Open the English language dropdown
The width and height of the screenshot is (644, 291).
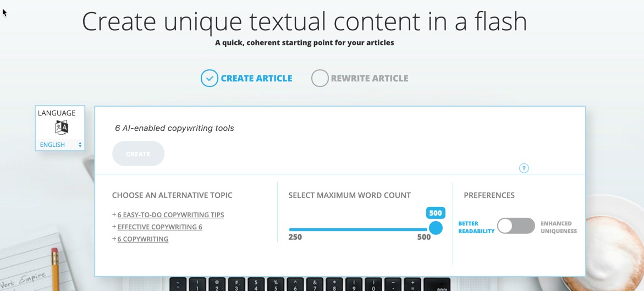coord(60,145)
